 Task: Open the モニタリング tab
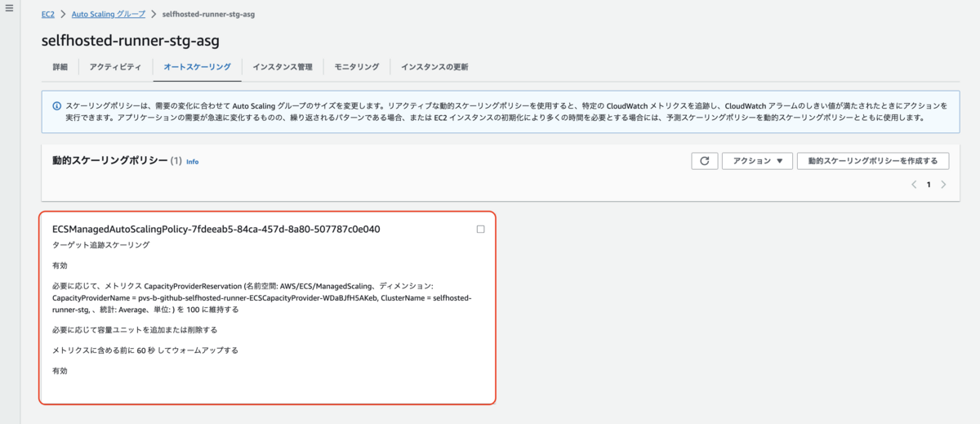pos(356,67)
